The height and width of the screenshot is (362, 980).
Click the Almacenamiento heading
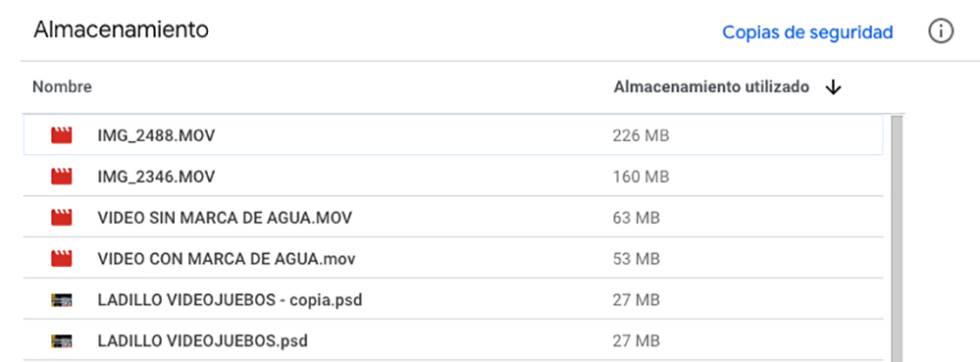tap(121, 29)
